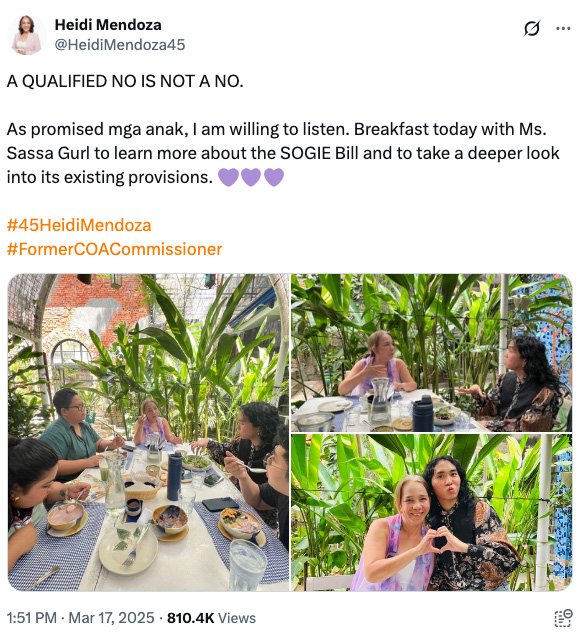View the 810.4K Views count

pyautogui.click(x=212, y=618)
